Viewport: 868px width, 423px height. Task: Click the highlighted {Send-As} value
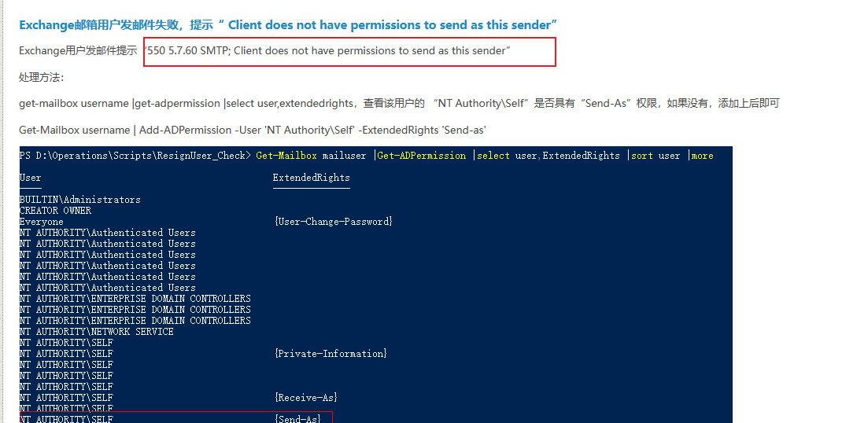click(x=297, y=418)
